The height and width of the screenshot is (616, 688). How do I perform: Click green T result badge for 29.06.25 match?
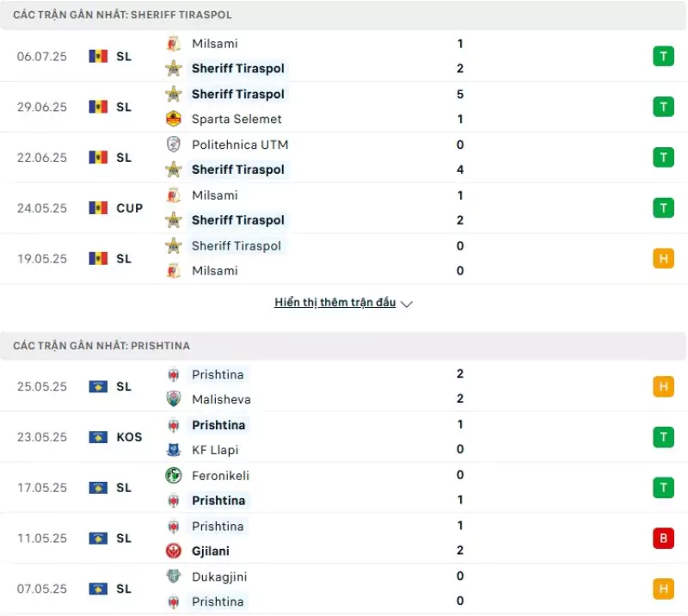663,107
